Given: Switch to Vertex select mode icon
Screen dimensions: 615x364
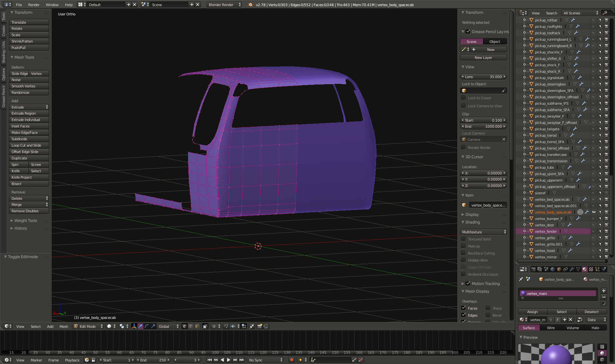Looking at the screenshot, I should click(184, 326).
